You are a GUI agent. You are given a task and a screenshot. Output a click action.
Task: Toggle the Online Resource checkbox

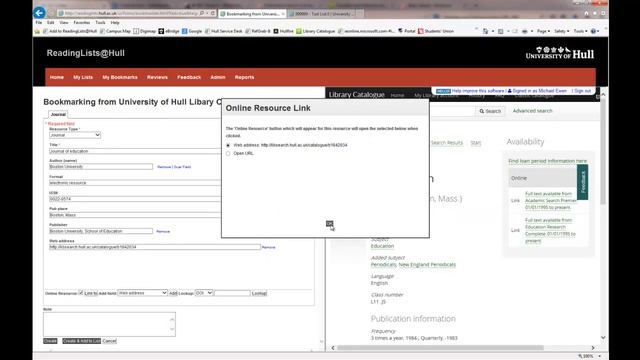(x=81, y=293)
